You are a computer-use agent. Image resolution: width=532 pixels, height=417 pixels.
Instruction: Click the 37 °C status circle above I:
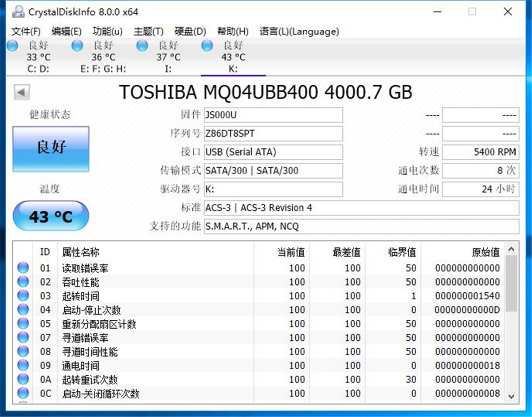point(142,45)
